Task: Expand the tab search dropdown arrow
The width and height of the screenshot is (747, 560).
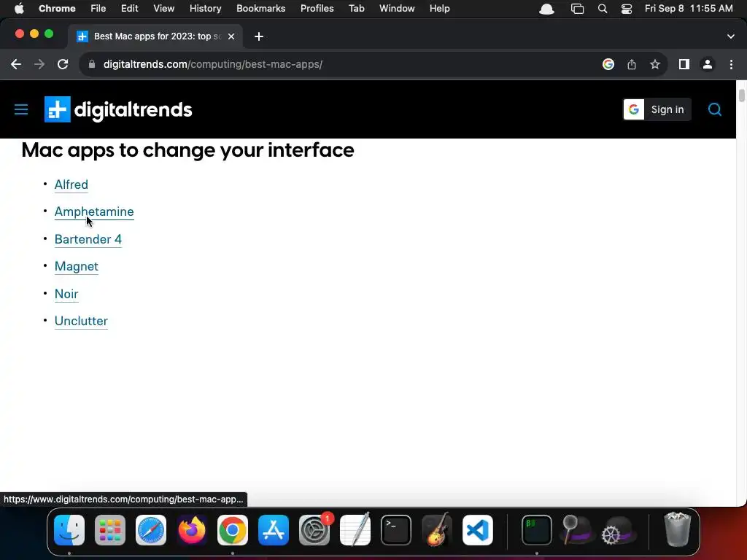Action: click(731, 36)
